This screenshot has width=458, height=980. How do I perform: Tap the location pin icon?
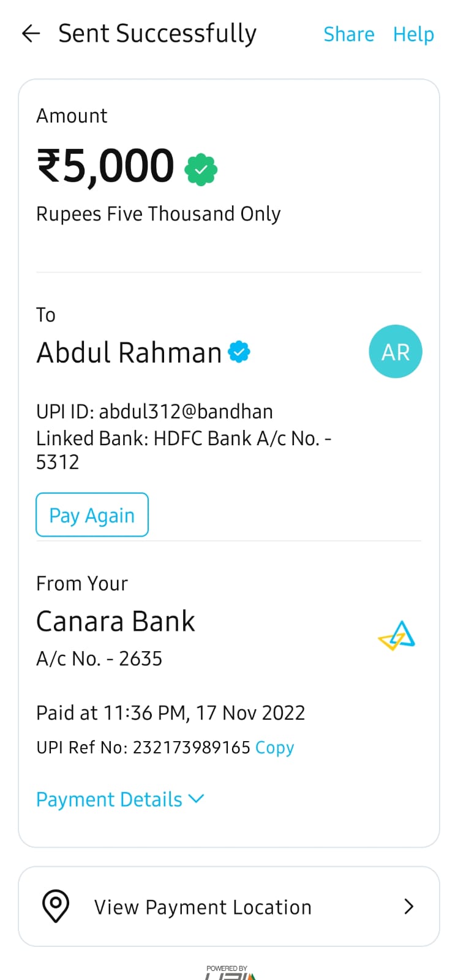coord(56,906)
